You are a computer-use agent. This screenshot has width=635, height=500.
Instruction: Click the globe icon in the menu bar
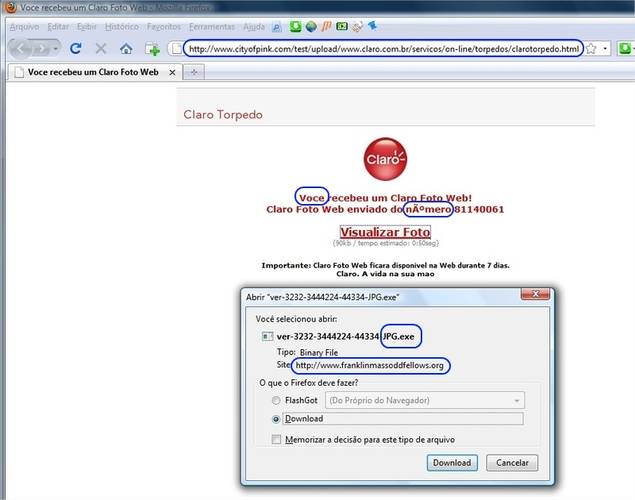pyautogui.click(x=311, y=27)
